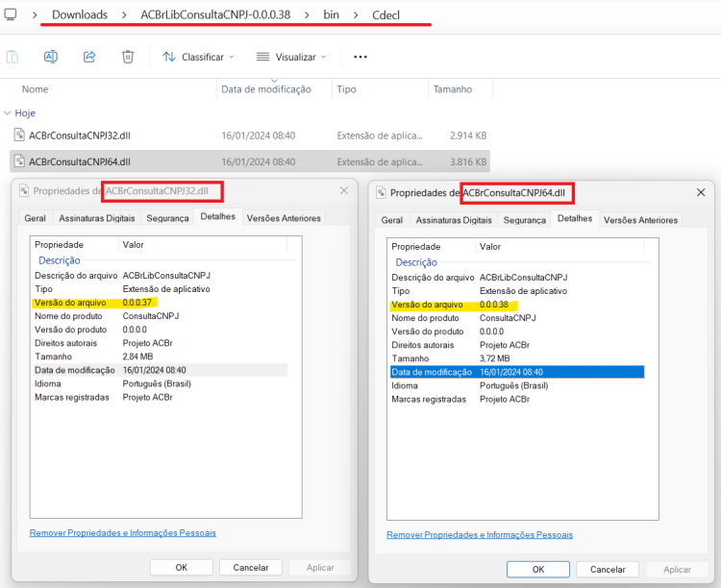The width and height of the screenshot is (721, 588).
Task: Click OK in CNPJ32 properties dialog
Action: pos(181,567)
